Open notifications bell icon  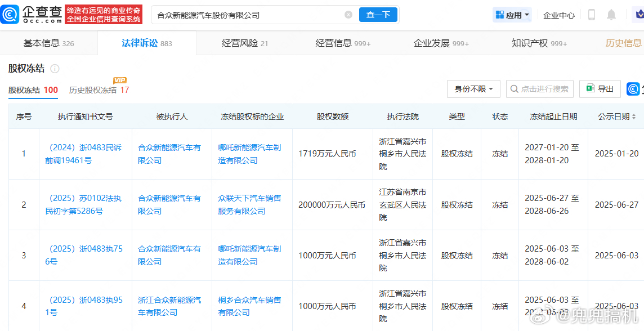tap(611, 15)
